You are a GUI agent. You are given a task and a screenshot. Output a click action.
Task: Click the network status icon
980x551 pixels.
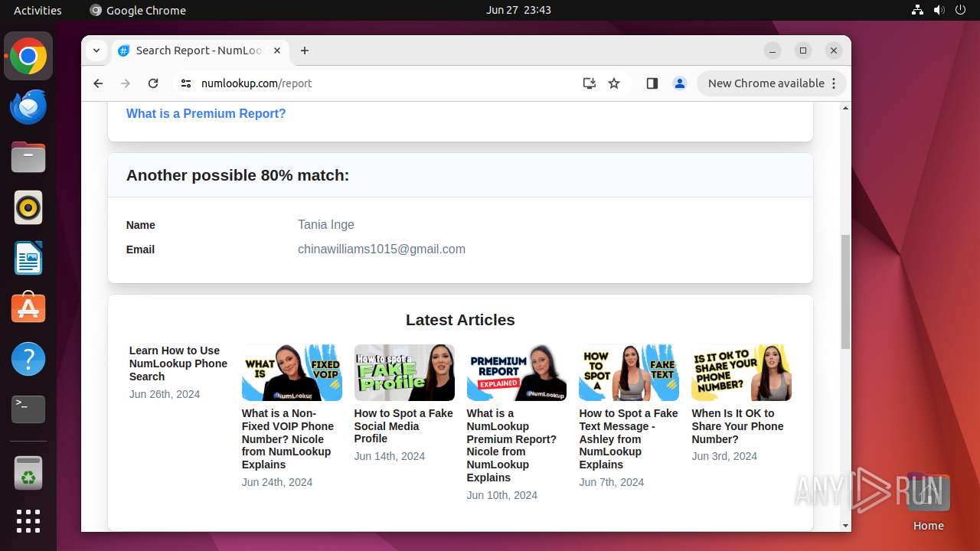coord(918,10)
